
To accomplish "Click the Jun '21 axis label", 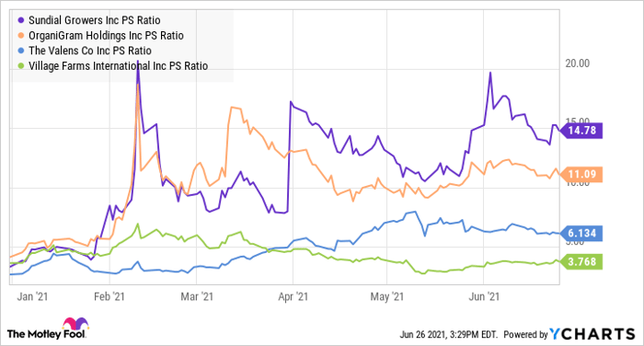I will click(484, 296).
